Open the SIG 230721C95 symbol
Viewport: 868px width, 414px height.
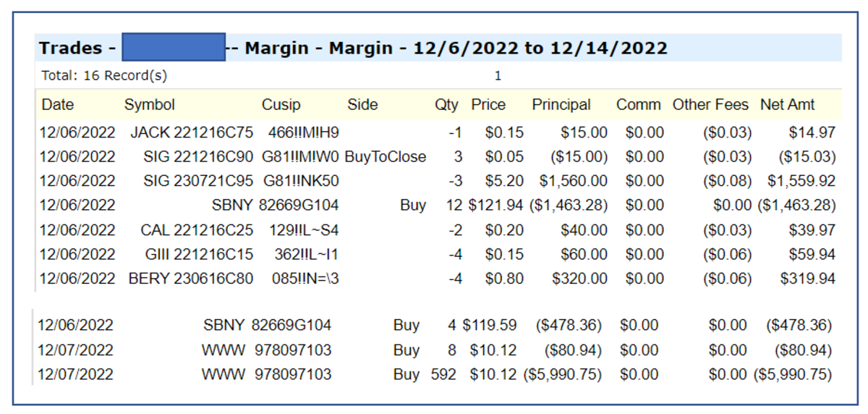[x=198, y=181]
